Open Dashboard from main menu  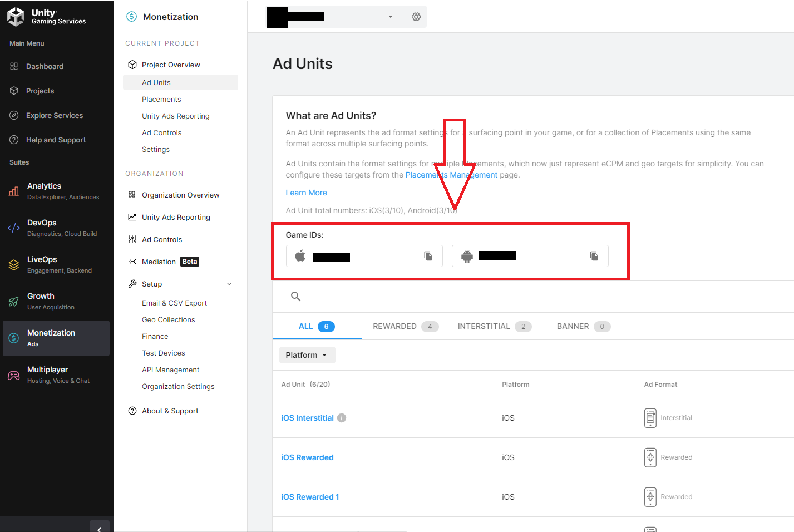point(45,66)
